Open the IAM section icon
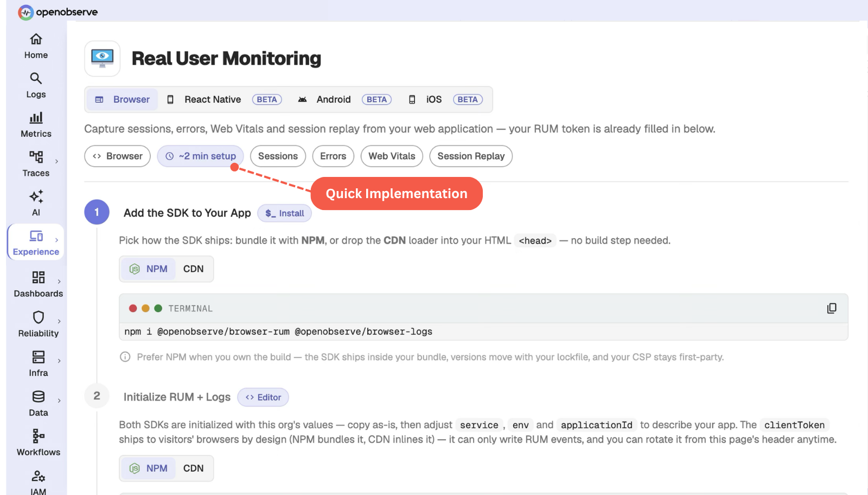 38,476
